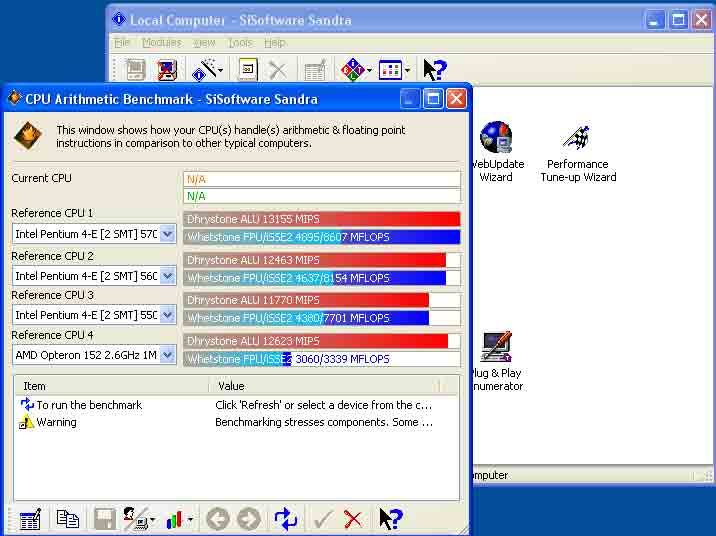
Task: Click the crossed-out computer icon in main toolbar
Action: (167, 70)
